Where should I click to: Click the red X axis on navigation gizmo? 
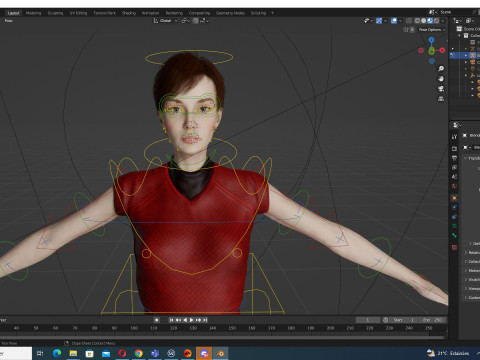point(442,50)
